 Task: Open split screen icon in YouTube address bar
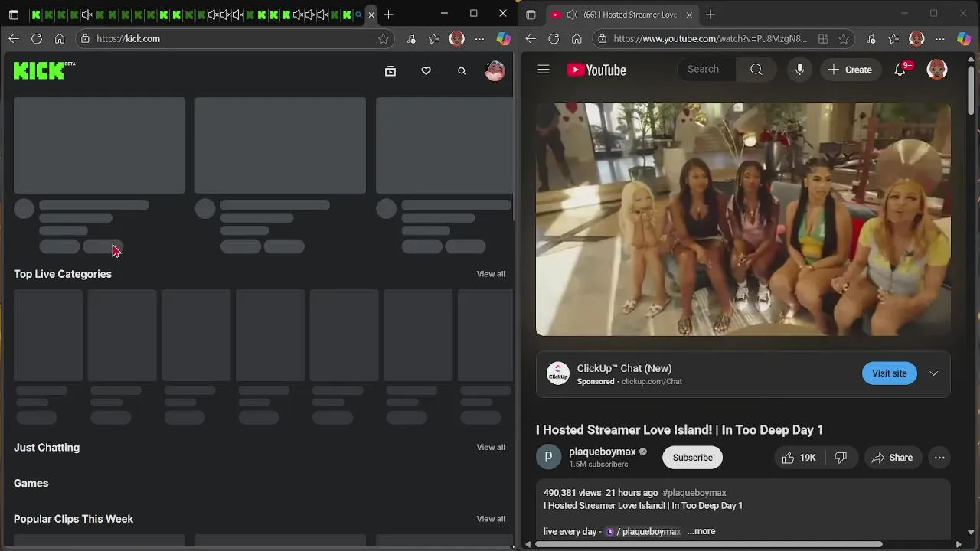(x=823, y=38)
